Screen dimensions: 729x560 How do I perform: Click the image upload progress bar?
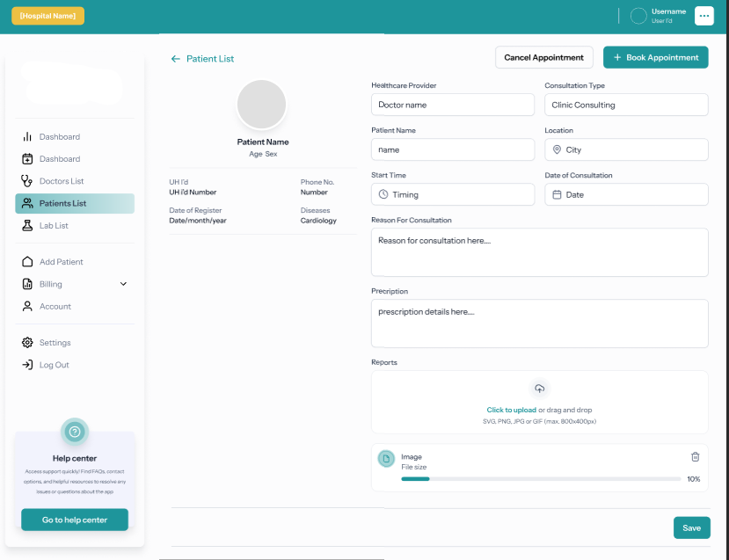(540, 479)
